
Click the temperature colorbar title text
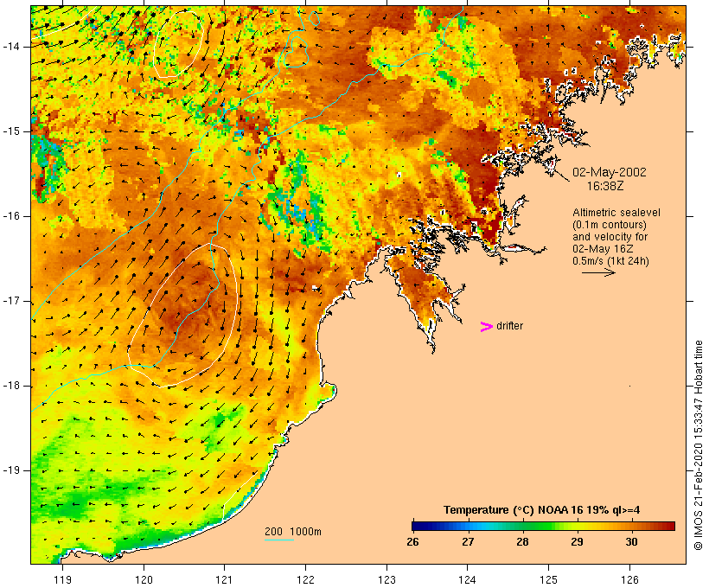pyautogui.click(x=541, y=510)
